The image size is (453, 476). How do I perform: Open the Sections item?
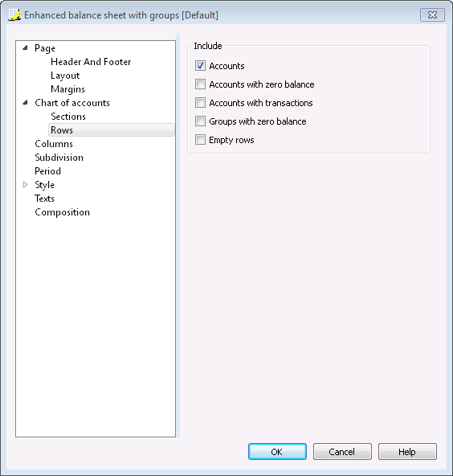(x=68, y=117)
